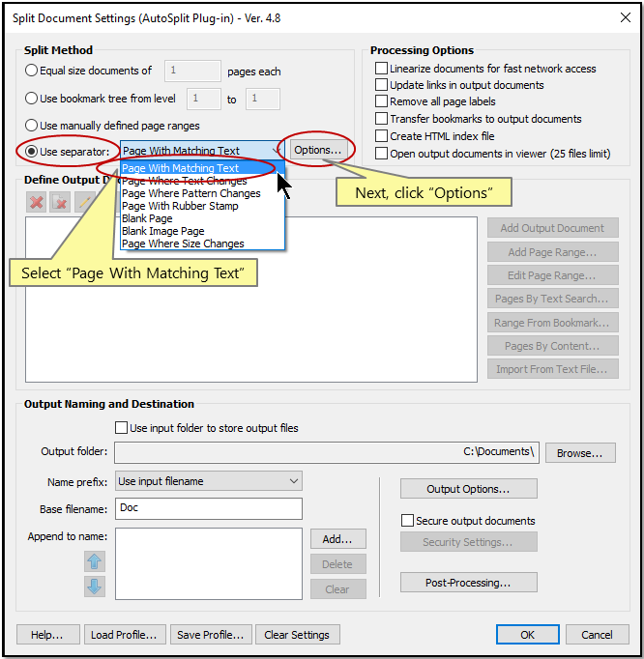Viewport: 644px width, 659px height.
Task: Tick Remove all page labels checkbox
Action: (x=381, y=101)
